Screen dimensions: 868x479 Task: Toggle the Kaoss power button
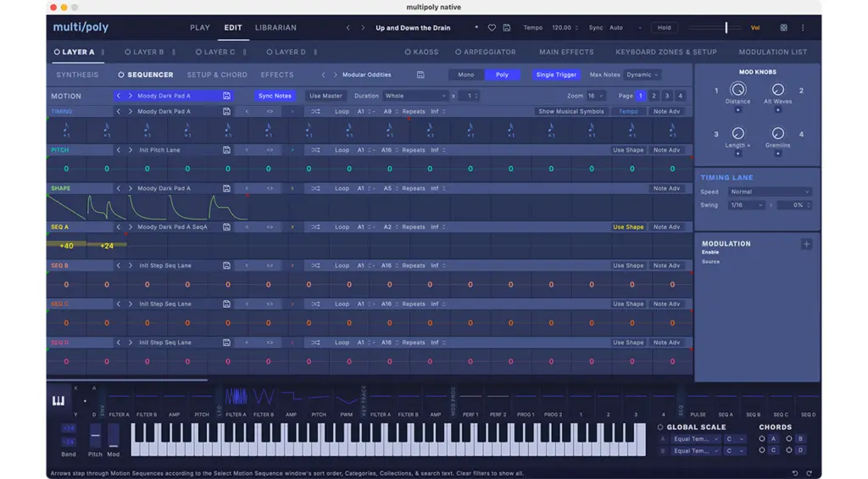point(408,52)
